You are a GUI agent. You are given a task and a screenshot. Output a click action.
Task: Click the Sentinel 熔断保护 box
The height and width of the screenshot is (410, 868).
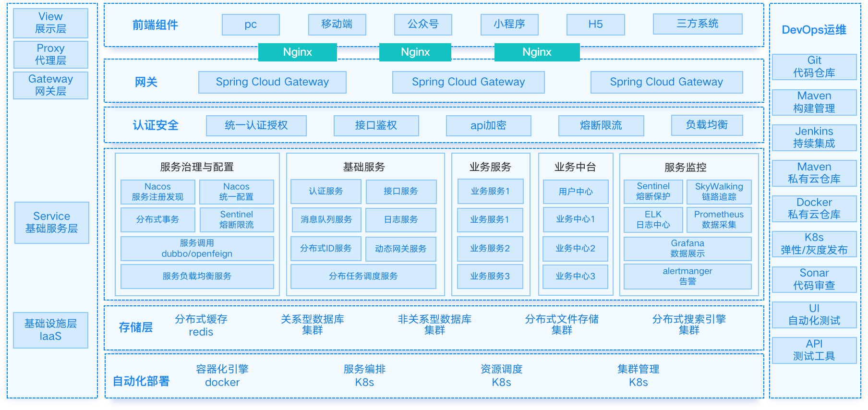(653, 192)
